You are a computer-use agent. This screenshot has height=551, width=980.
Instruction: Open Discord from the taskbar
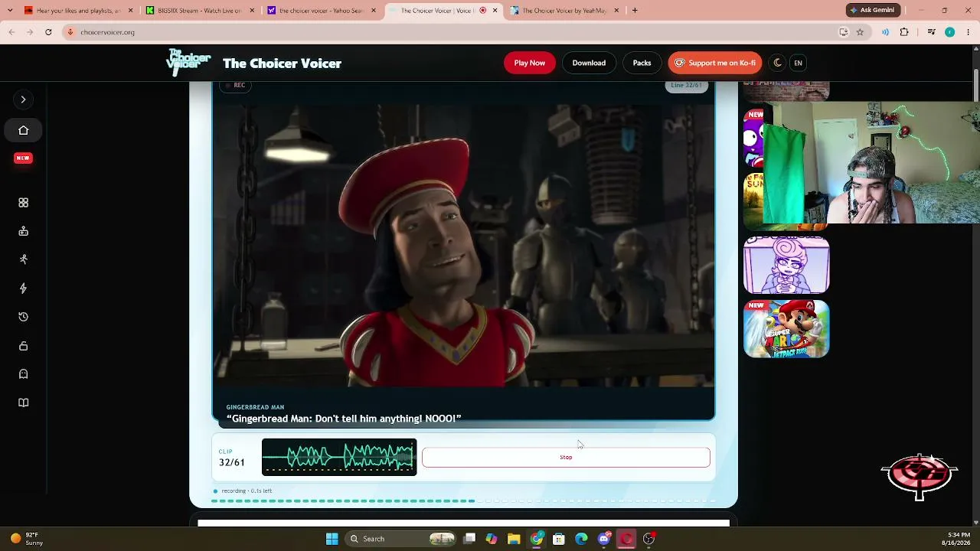(604, 539)
